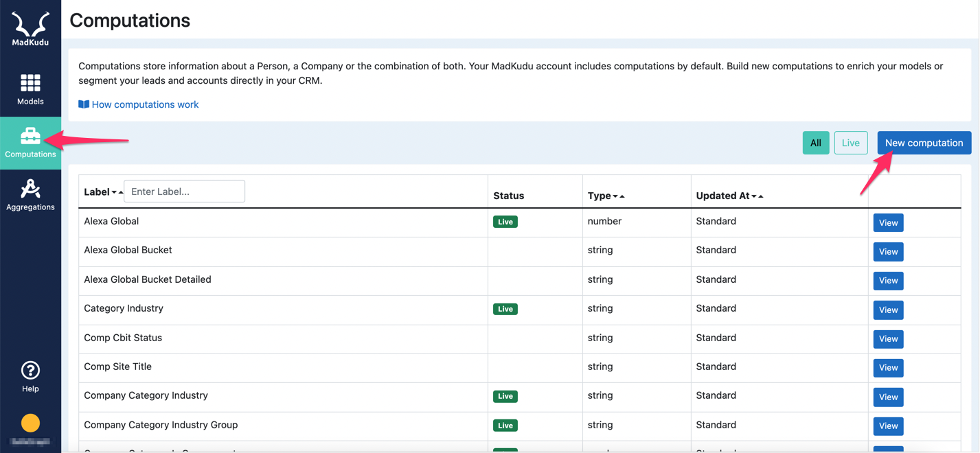Viewport: 980px width, 453px height.
Task: Click Live badge on Alexa Global row
Action: (505, 222)
